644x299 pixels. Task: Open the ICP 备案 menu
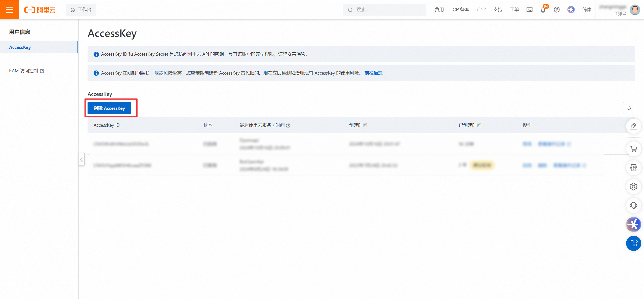coord(460,10)
